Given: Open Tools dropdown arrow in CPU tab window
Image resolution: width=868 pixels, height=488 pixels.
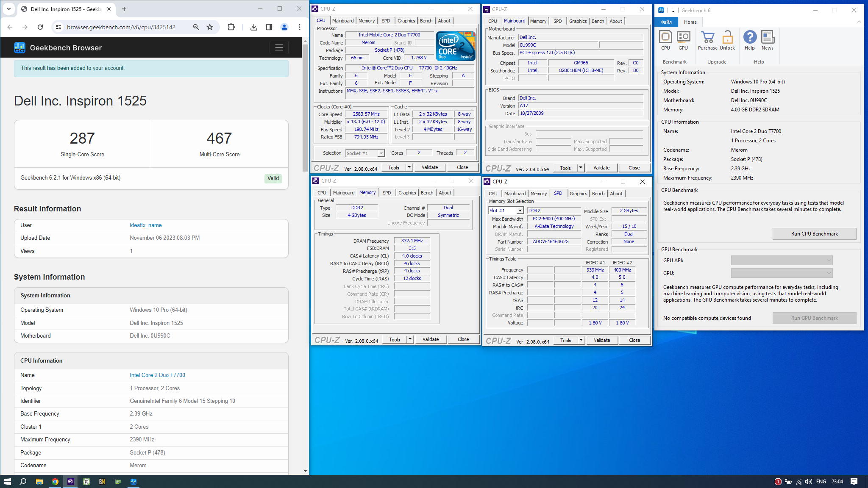Looking at the screenshot, I should [409, 167].
